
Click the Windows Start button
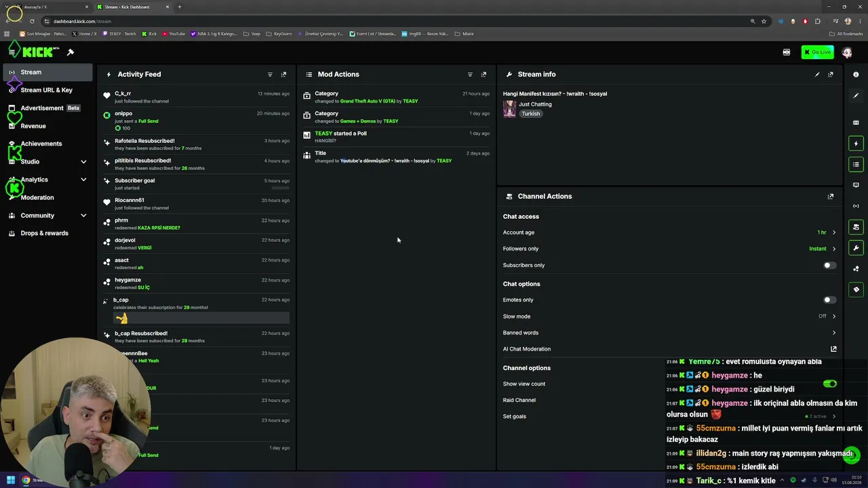[11, 481]
